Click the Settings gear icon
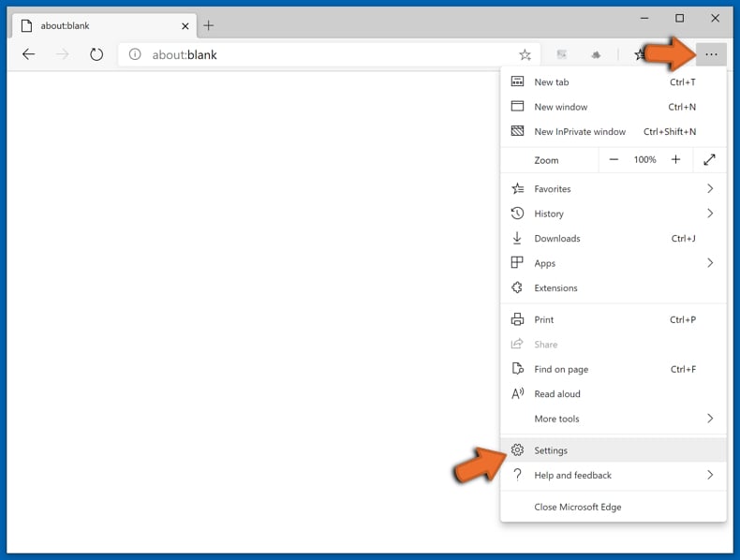The width and height of the screenshot is (740, 560). coord(517,450)
